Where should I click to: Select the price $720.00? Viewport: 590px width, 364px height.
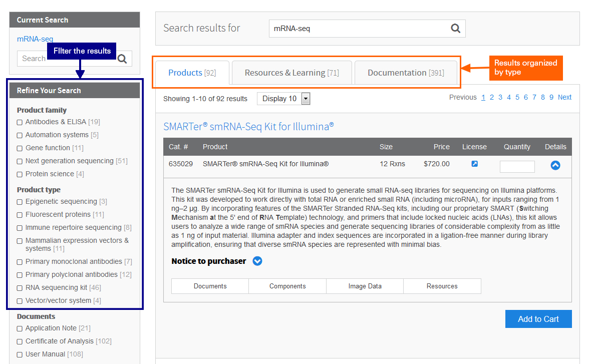tap(436, 164)
